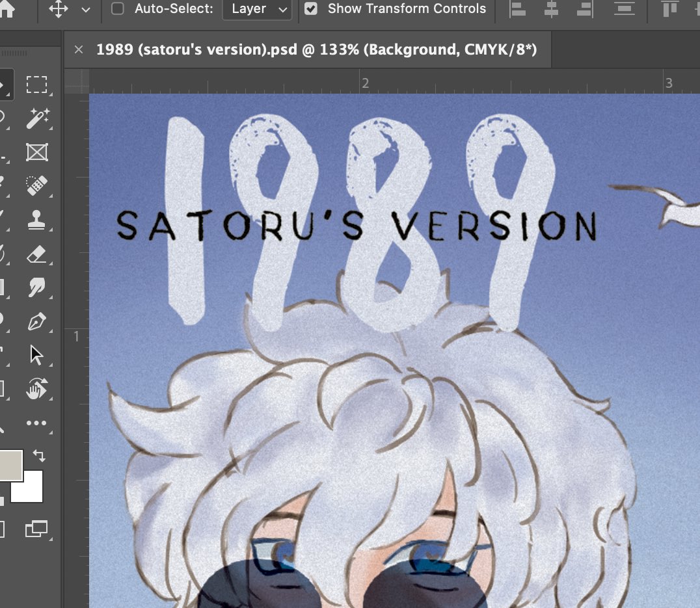Select the Magic Wand tool
Viewport: 700px width, 608px height.
click(x=38, y=118)
